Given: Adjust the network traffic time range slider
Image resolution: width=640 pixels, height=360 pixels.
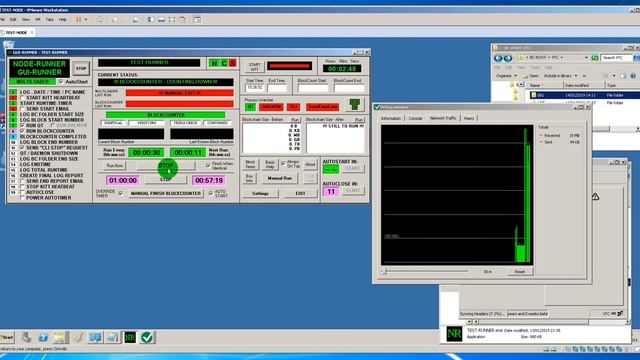Looking at the screenshot, I should 426,271.
